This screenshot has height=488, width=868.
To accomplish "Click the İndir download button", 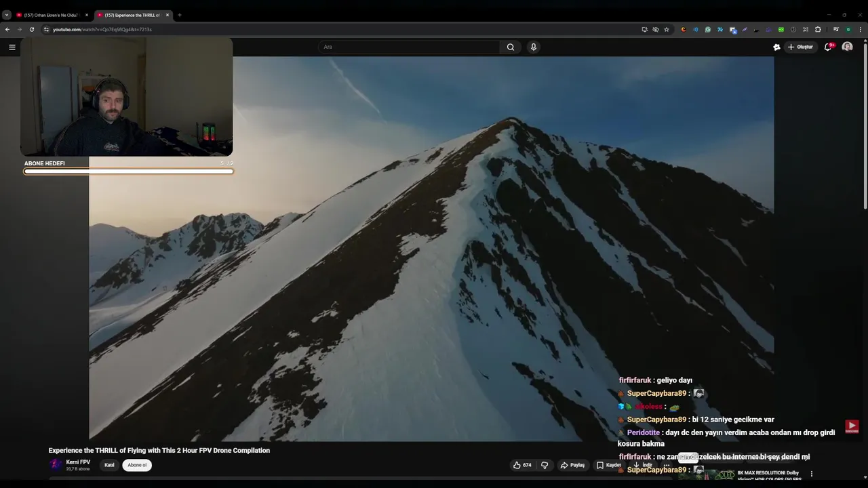I will [x=643, y=465].
